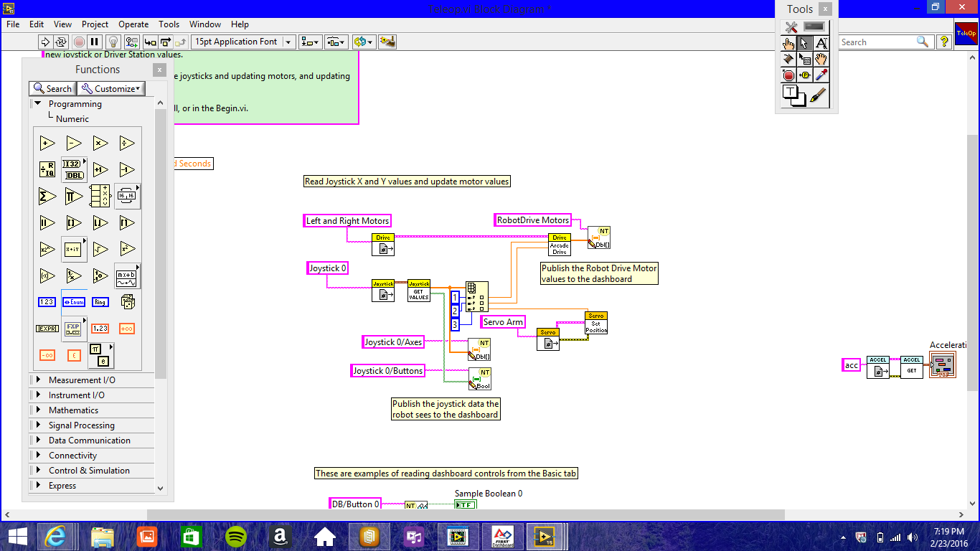This screenshot has width=980, height=551.
Task: Select the Get Color eyedropper tool
Action: 821,75
